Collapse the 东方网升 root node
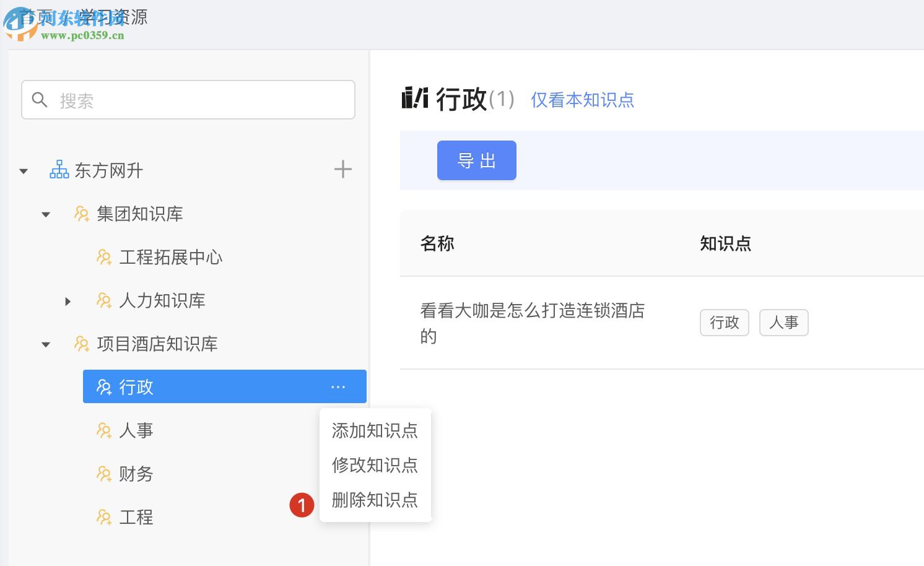Image resolution: width=924 pixels, height=566 pixels. 24,171
